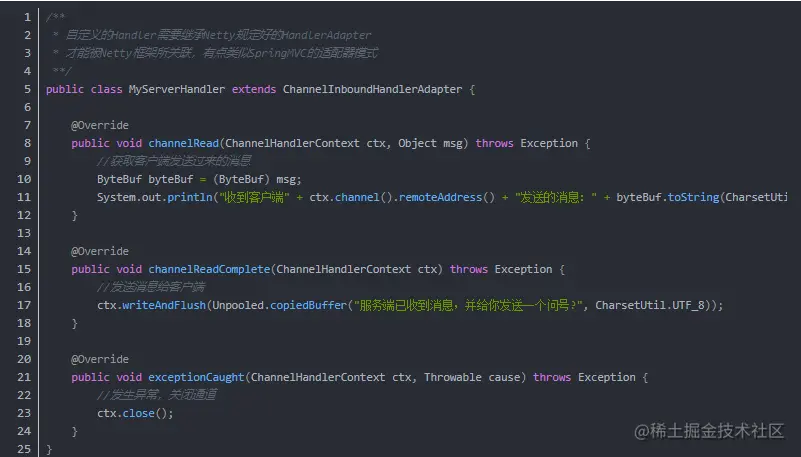Click line number 23 in the gutter

tap(24, 413)
